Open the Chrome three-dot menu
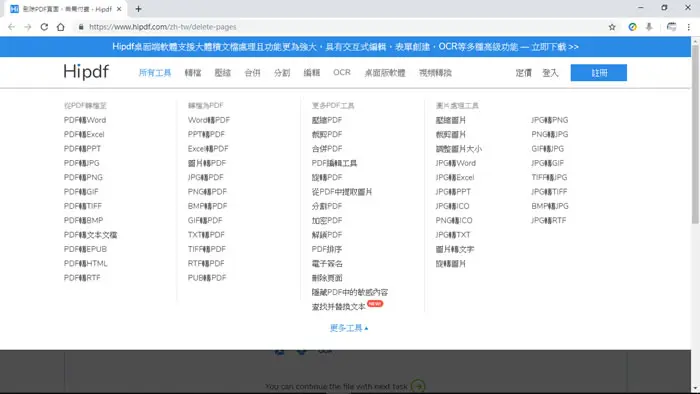The image size is (700, 394). tap(689, 27)
